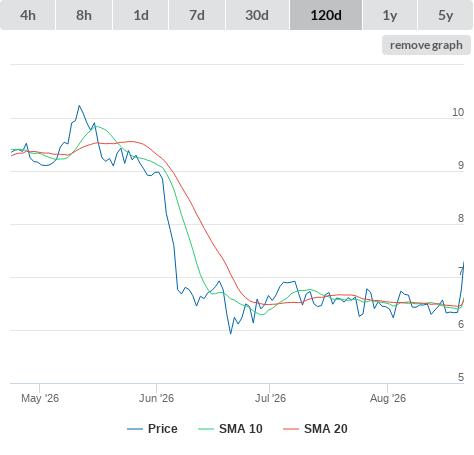Image resolution: width=474 pixels, height=455 pixels.
Task: Click the green SMA 10 legend swatch
Action: pos(206,429)
